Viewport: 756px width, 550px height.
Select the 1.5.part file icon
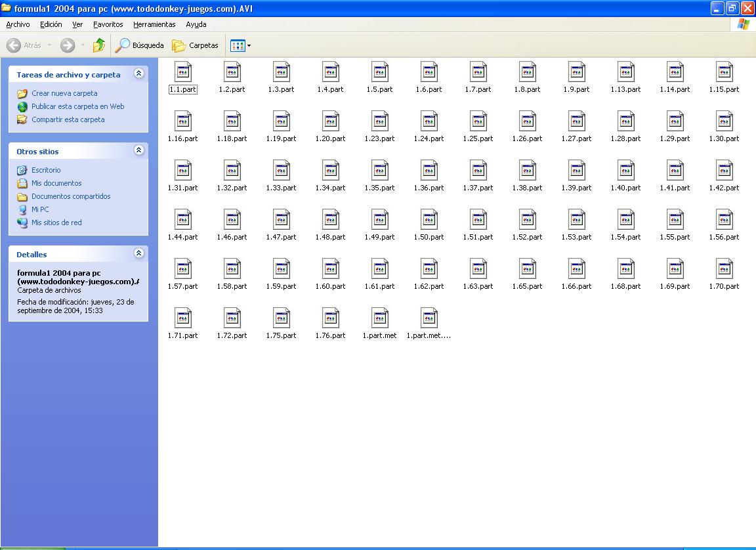(x=380, y=72)
